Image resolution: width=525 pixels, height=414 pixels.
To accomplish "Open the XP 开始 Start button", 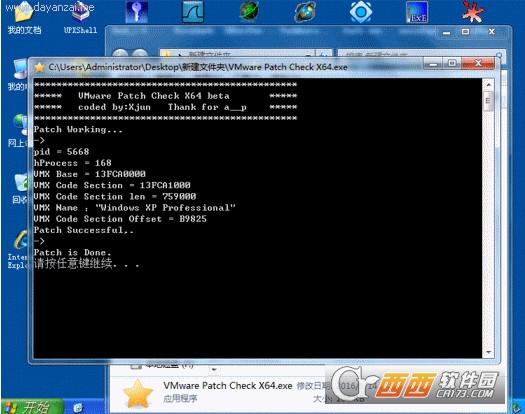I will (x=32, y=407).
